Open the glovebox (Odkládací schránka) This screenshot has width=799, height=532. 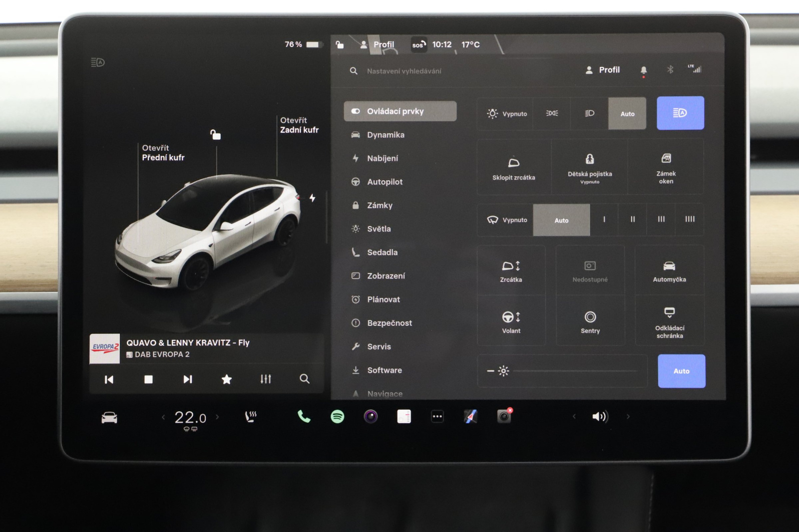tap(669, 321)
